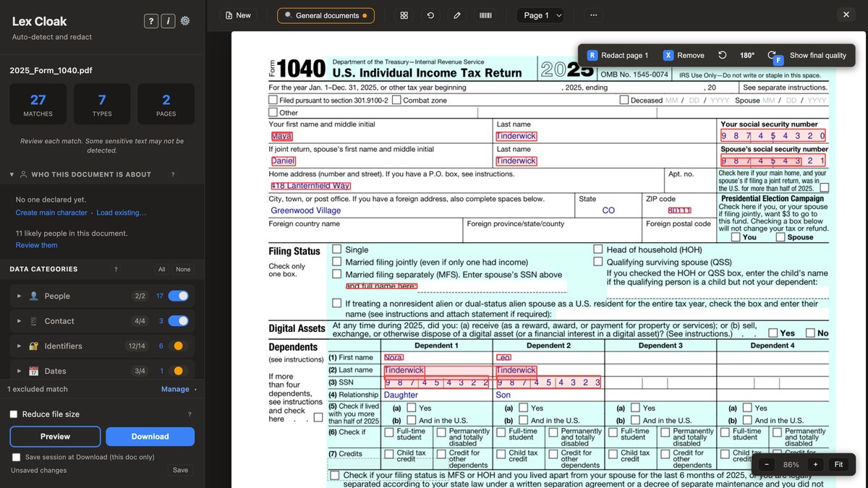This screenshot has width=868, height=488.
Task: Open the grid view of pages icon
Action: click(404, 15)
